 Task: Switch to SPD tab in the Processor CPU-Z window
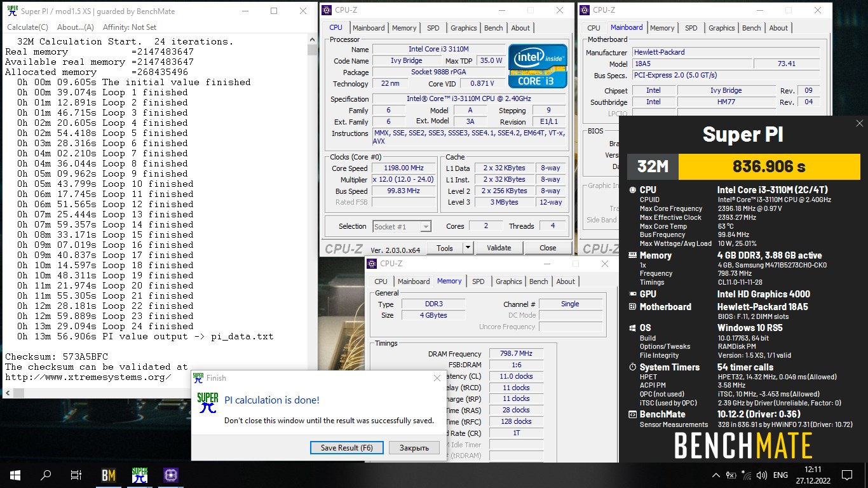[x=433, y=28]
